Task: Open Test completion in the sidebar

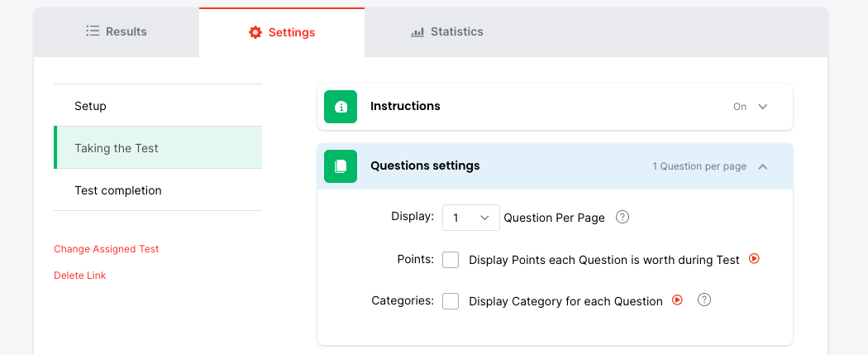Action: click(118, 190)
